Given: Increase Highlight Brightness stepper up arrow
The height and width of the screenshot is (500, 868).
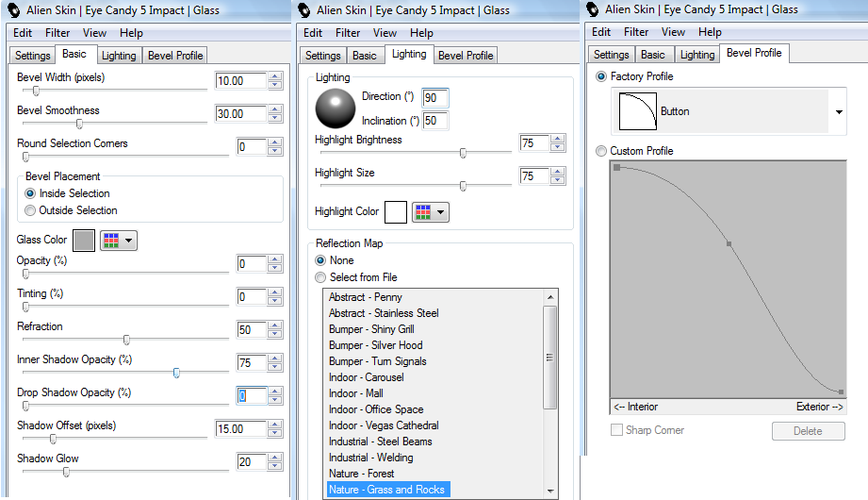Looking at the screenshot, I should pos(558,139).
